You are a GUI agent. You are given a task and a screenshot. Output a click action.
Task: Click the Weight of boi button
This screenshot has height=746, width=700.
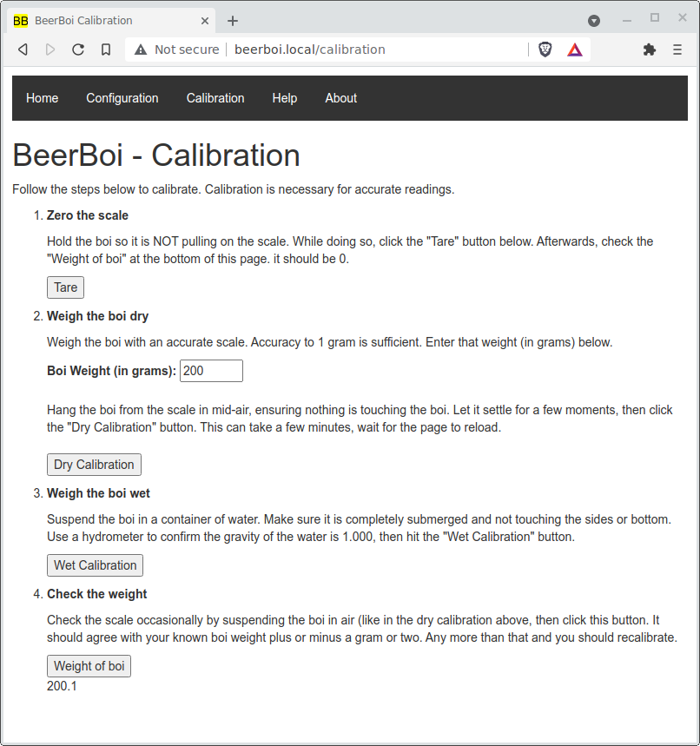tap(89, 666)
